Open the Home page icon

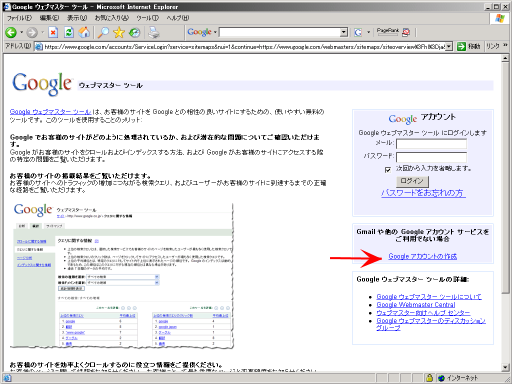[x=84, y=32]
